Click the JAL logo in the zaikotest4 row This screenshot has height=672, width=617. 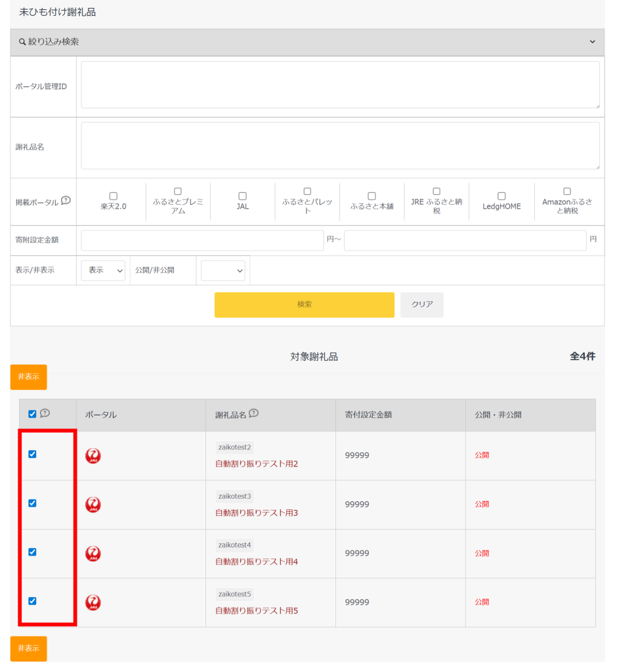[x=93, y=554]
